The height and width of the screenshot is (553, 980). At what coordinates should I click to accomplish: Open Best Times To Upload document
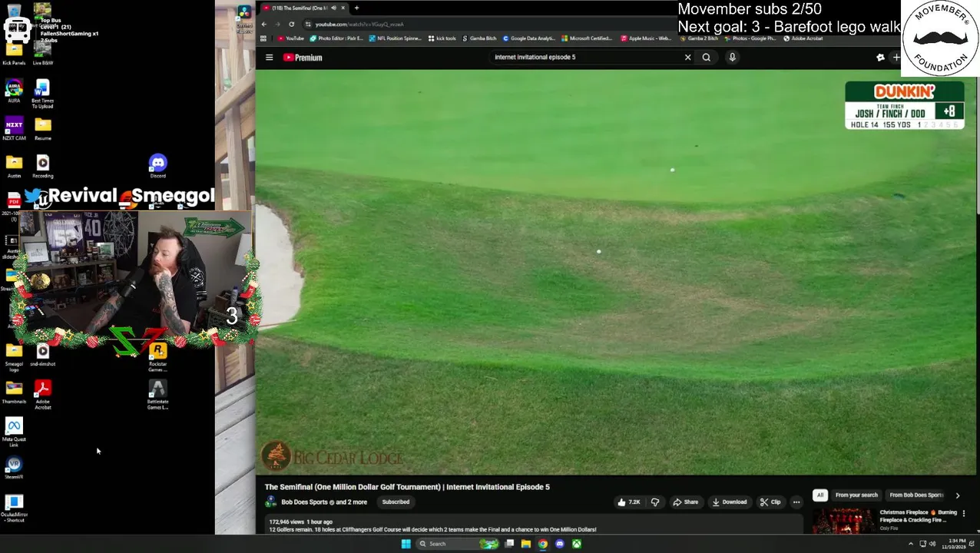42,94
